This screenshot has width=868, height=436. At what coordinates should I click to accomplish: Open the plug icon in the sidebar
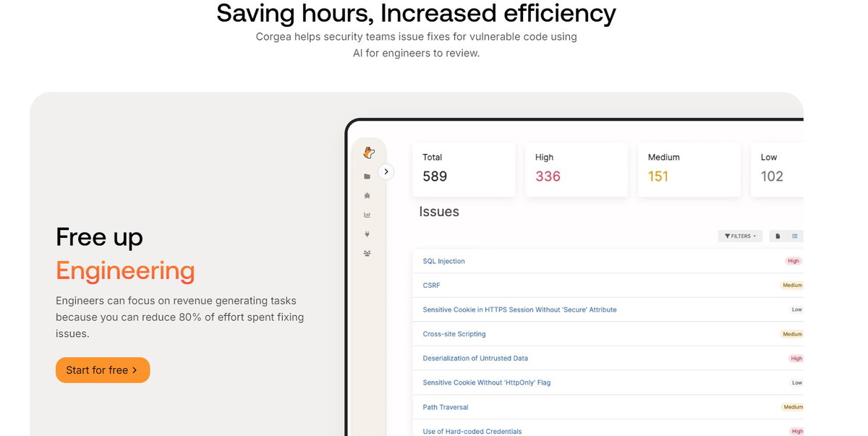[x=367, y=234]
